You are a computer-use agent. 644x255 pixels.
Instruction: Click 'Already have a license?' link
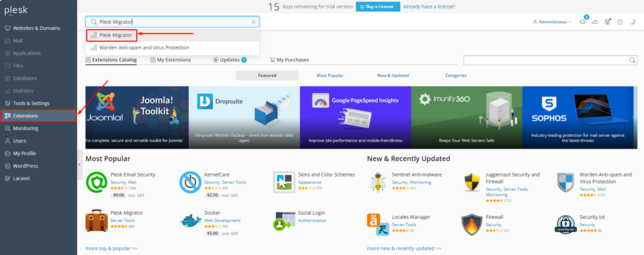point(429,7)
